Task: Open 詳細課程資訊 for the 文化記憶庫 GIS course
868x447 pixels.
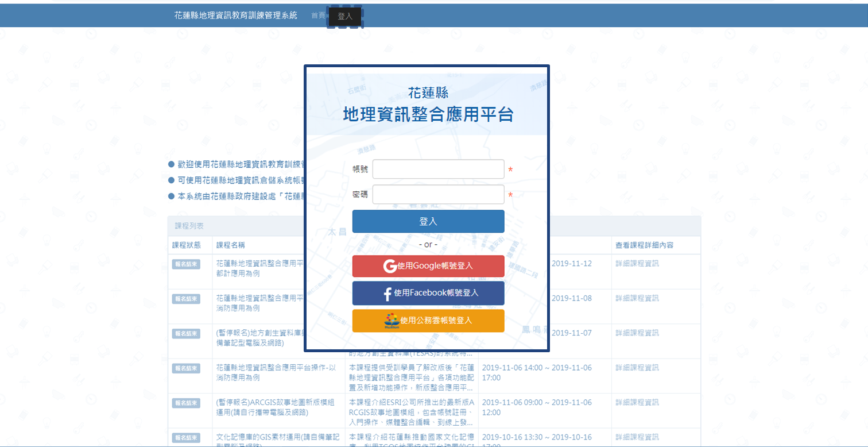Action: click(x=637, y=437)
